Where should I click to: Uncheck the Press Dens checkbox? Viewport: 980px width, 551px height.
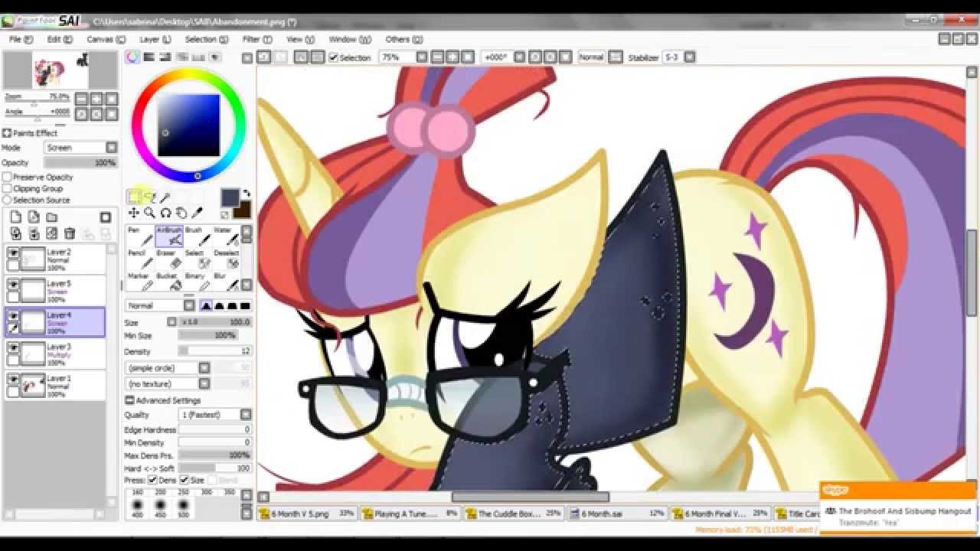point(152,480)
